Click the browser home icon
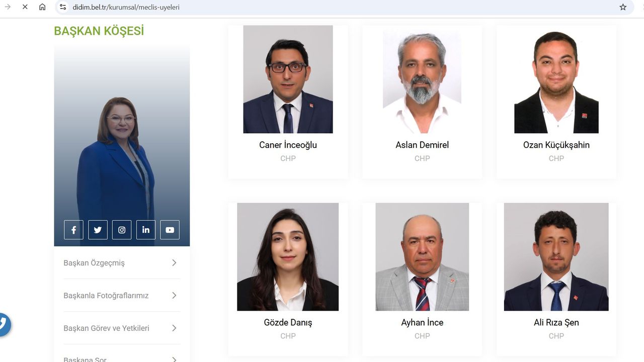This screenshot has height=362, width=644. pyautogui.click(x=42, y=7)
